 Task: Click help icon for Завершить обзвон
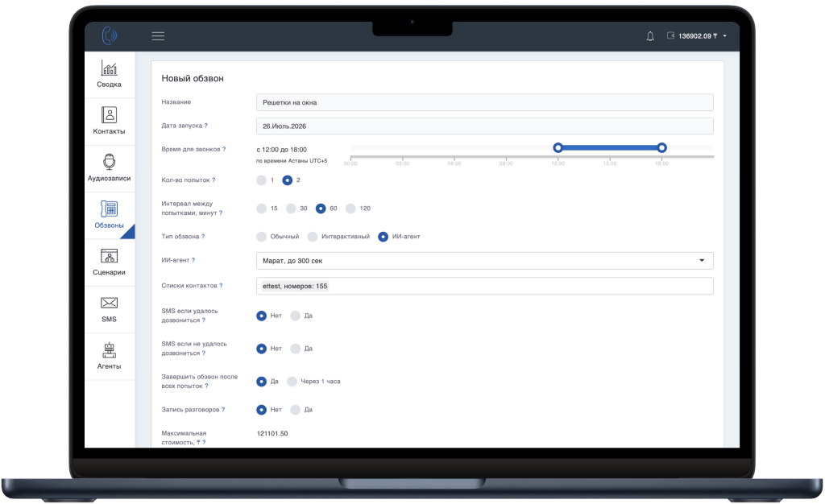206,386
